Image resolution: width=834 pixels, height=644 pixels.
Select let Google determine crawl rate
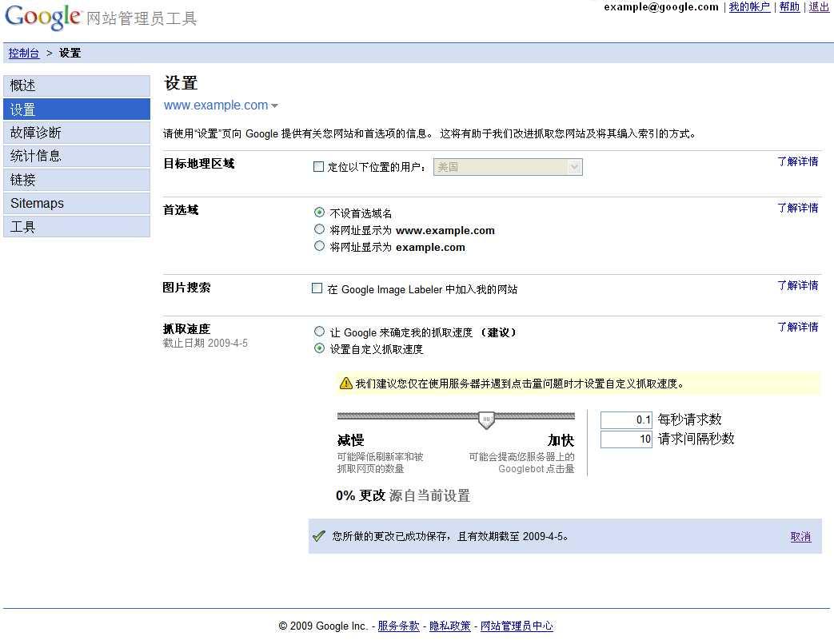click(x=319, y=332)
